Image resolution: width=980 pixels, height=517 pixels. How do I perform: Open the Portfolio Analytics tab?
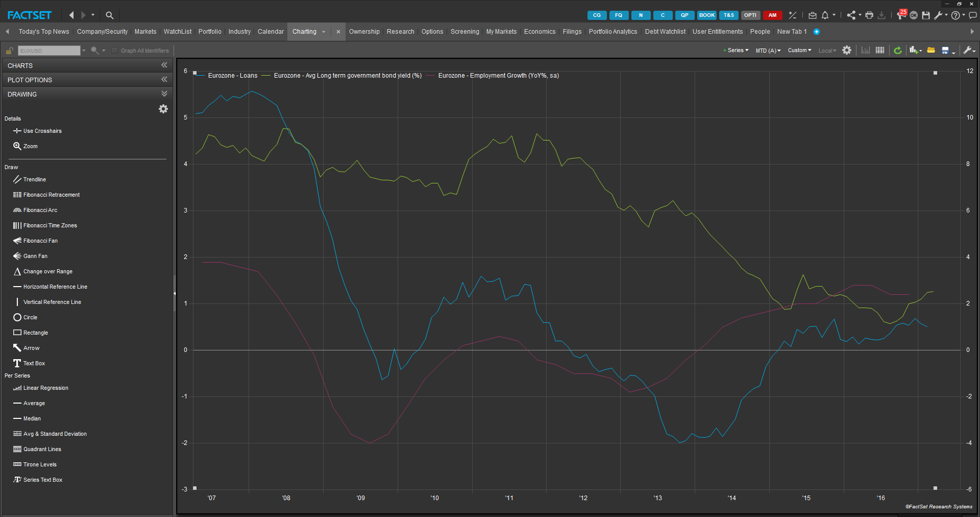tap(612, 32)
